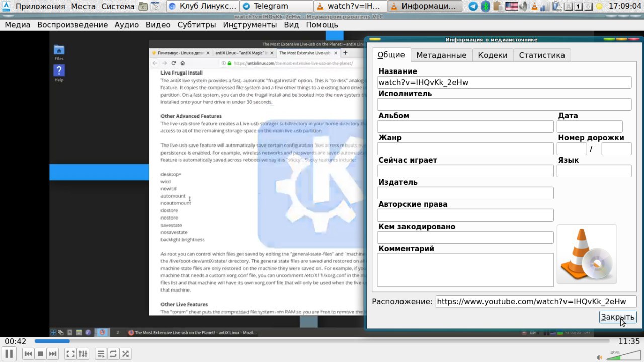Skip to the next media item
644x362 pixels.
pyautogui.click(x=53, y=354)
